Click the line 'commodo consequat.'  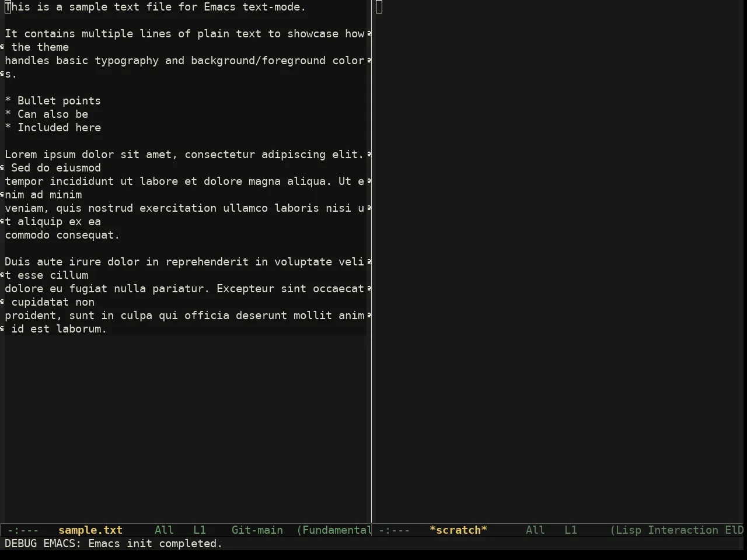[62, 235]
